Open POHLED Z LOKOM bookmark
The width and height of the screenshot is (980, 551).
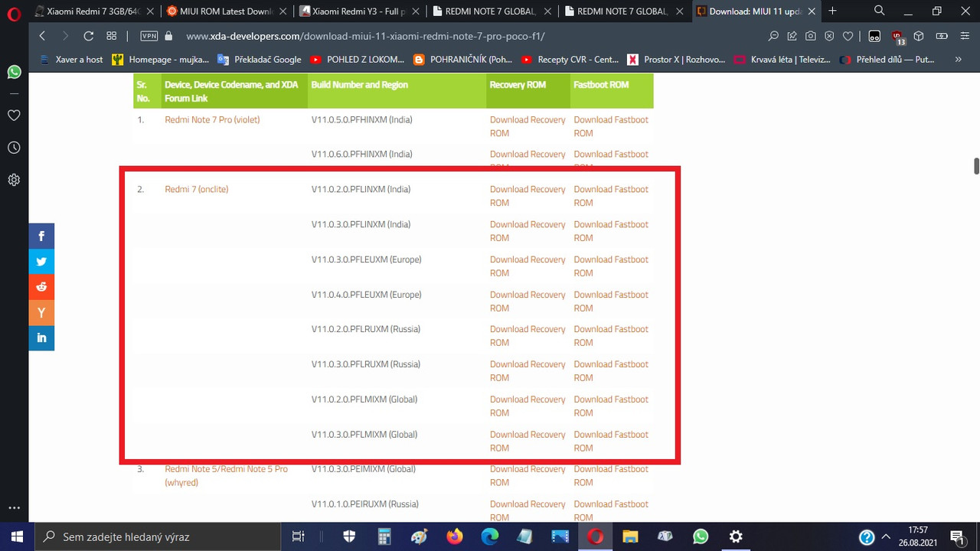coord(358,59)
